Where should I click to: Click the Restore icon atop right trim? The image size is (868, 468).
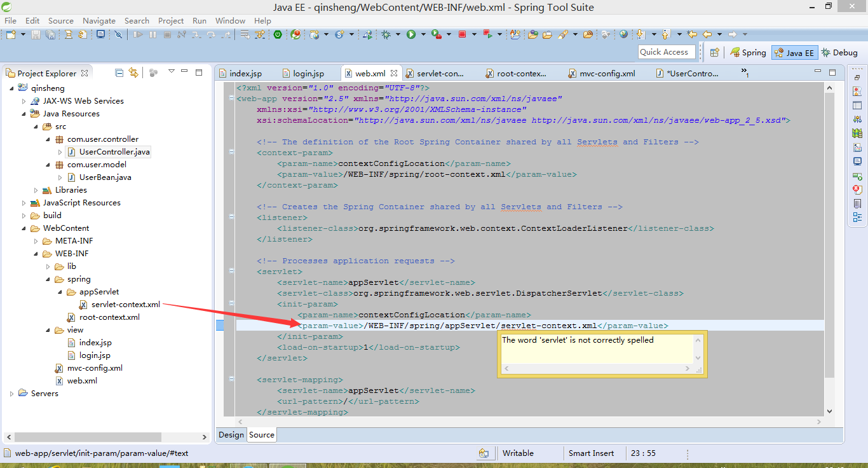point(857,78)
